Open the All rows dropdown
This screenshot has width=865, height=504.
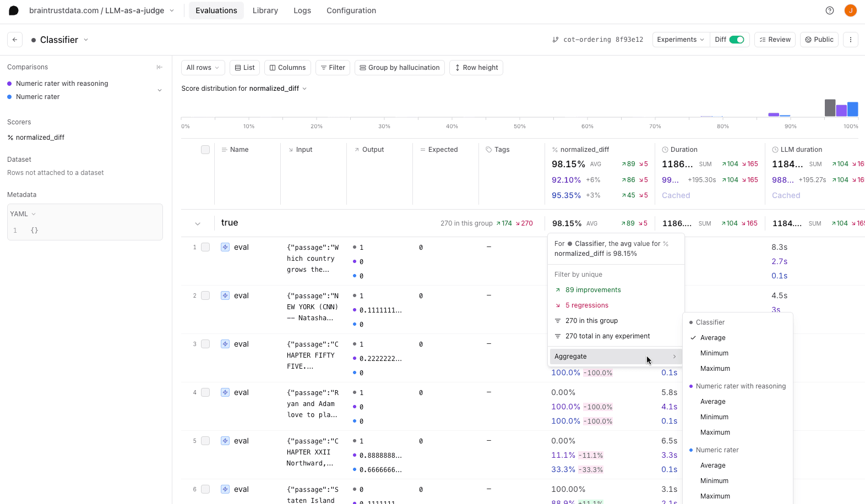pyautogui.click(x=203, y=68)
